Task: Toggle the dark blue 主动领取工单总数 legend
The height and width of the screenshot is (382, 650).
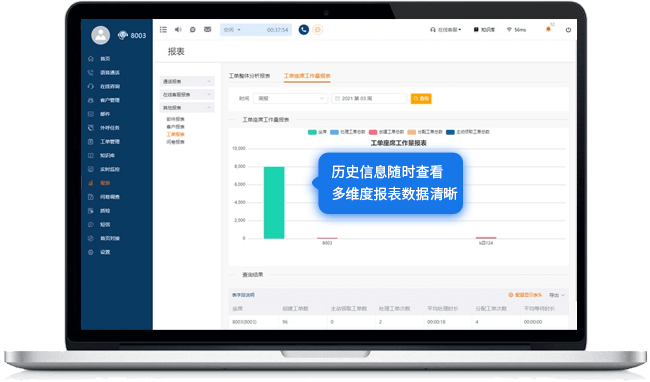Action: point(468,132)
